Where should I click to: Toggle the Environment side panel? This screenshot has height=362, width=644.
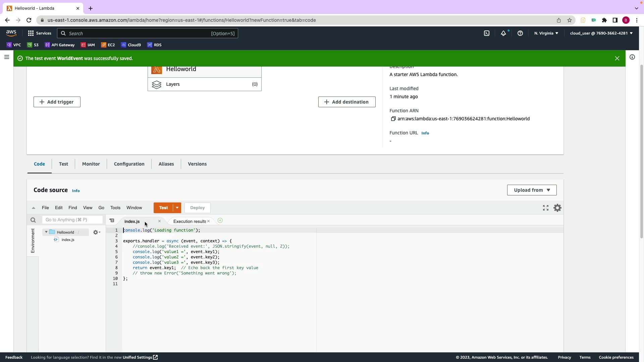pyautogui.click(x=33, y=241)
